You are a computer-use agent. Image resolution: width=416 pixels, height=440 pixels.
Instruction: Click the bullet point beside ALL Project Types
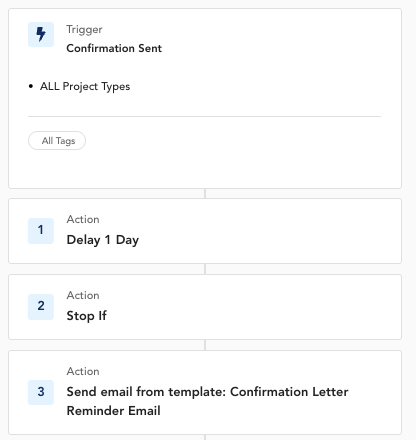[x=31, y=87]
